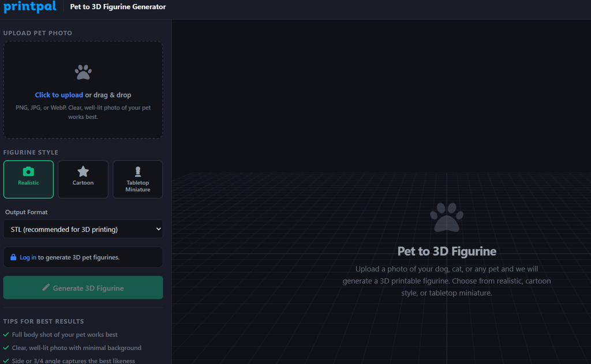Click the Output Format chevron arrow
Screen dimensions: 591x364
(x=159, y=229)
